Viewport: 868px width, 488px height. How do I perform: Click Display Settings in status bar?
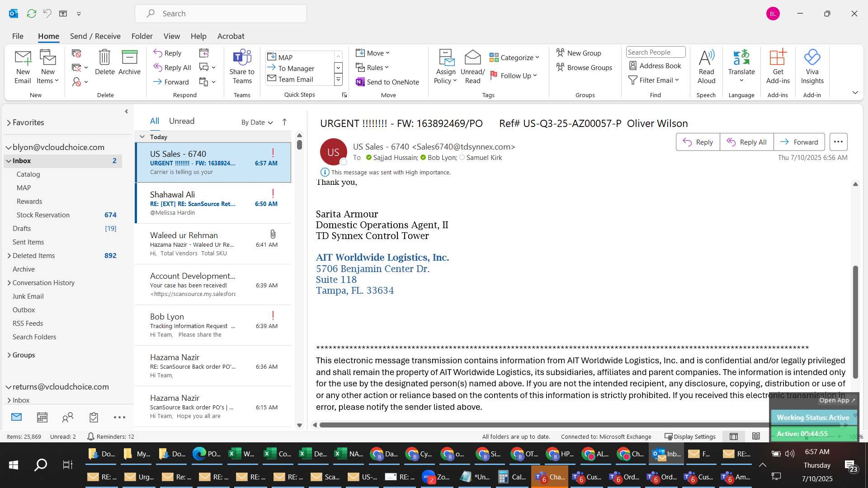(x=690, y=436)
